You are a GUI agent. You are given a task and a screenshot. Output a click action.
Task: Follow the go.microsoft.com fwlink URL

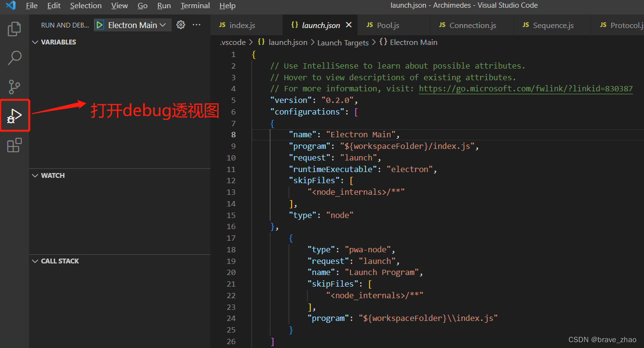click(x=526, y=89)
